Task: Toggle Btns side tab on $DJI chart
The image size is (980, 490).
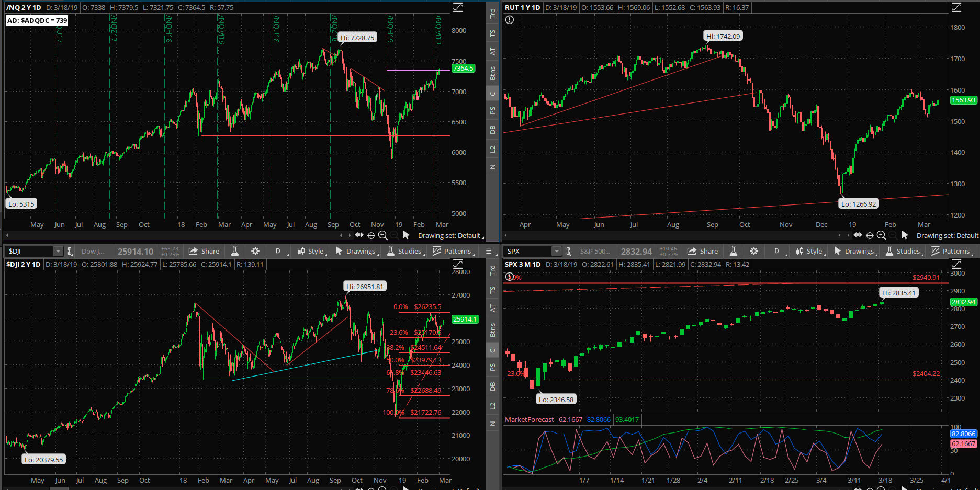Action: tap(492, 330)
